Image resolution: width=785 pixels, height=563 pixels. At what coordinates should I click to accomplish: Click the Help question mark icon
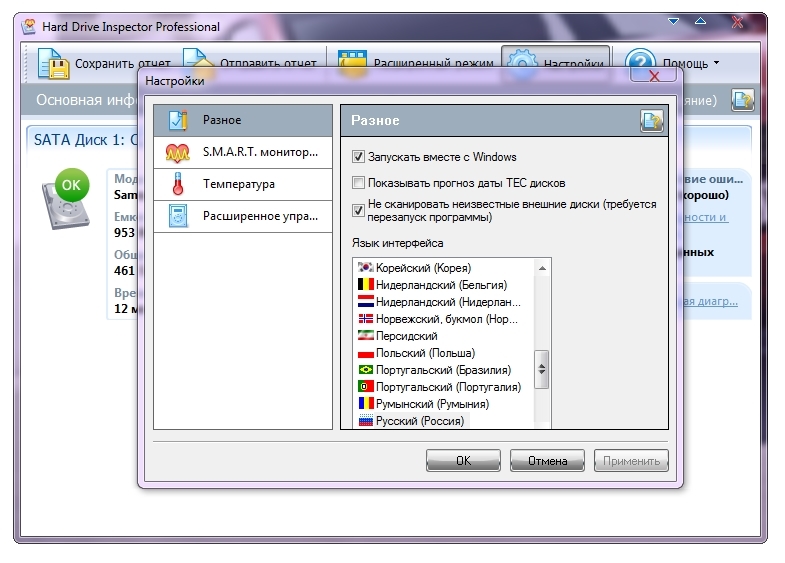click(x=641, y=60)
